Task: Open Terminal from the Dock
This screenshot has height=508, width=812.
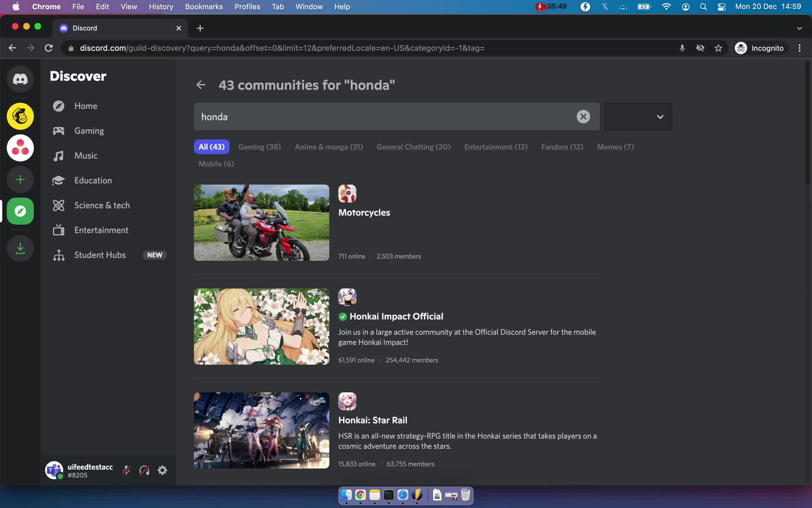Action: (x=389, y=495)
